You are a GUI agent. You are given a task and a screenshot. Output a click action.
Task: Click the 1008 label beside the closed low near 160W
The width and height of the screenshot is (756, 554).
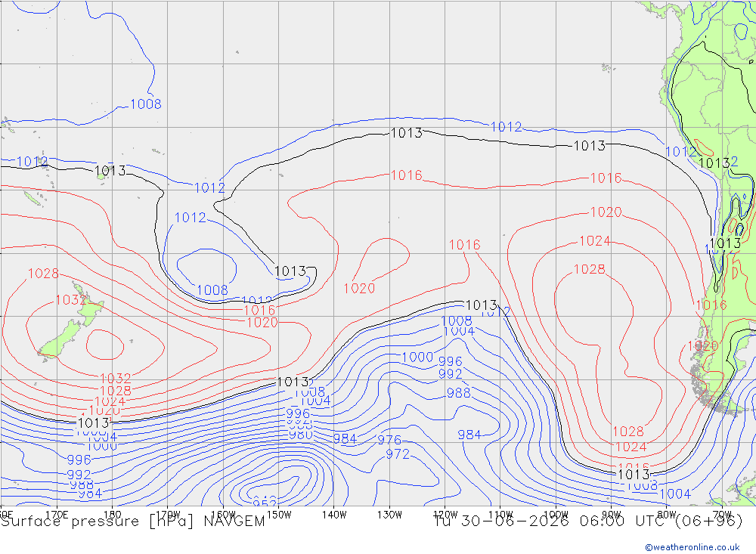point(212,289)
